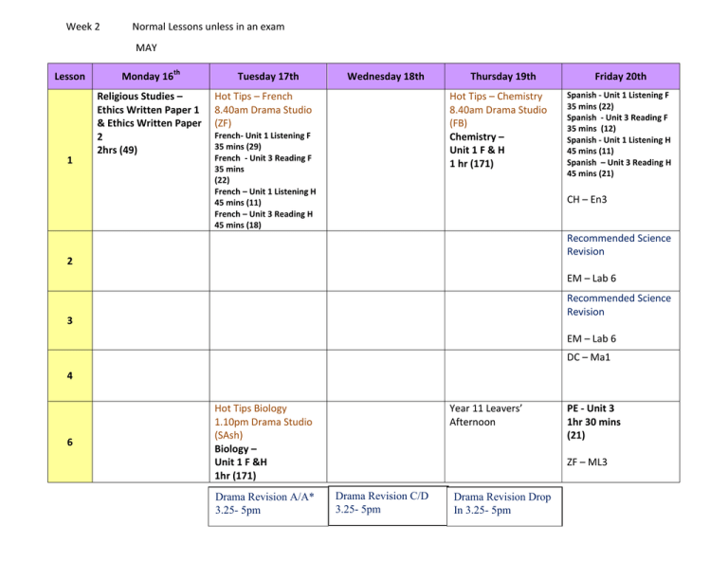Click 'Drama Revision Drop In' box
The image size is (728, 562).
click(x=504, y=506)
